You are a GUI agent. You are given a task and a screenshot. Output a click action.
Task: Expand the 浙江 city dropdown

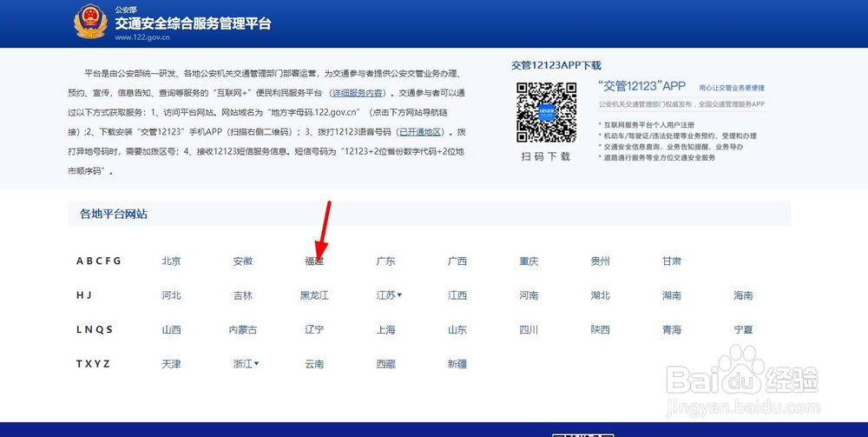[x=247, y=364]
